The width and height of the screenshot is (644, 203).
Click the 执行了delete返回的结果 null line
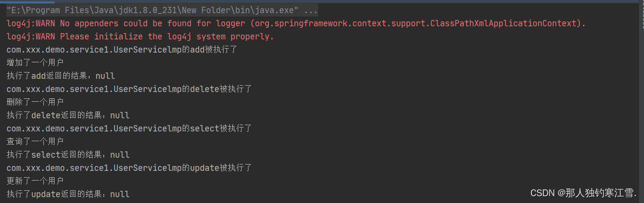coord(68,115)
